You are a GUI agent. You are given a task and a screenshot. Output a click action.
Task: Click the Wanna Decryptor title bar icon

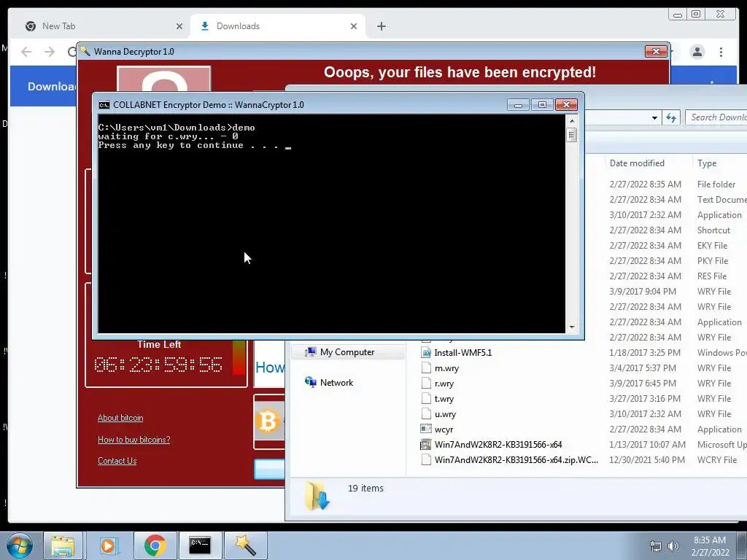click(x=85, y=51)
